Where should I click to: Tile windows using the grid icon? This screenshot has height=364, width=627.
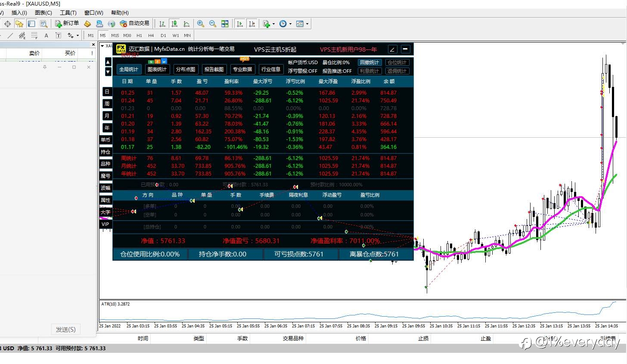[x=225, y=24]
